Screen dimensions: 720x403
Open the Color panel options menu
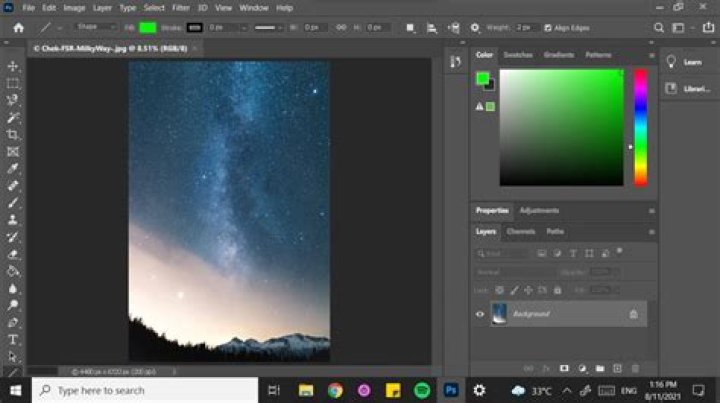click(651, 55)
